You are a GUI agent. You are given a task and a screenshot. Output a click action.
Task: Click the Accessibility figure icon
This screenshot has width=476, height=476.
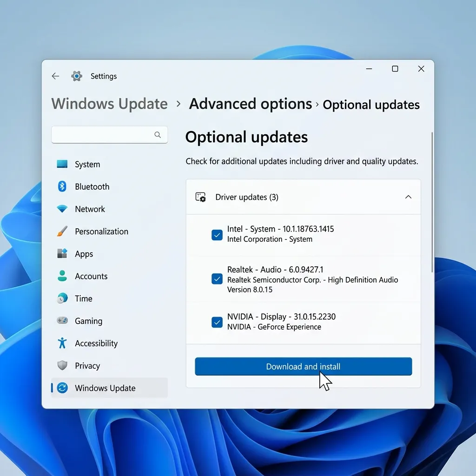point(62,343)
